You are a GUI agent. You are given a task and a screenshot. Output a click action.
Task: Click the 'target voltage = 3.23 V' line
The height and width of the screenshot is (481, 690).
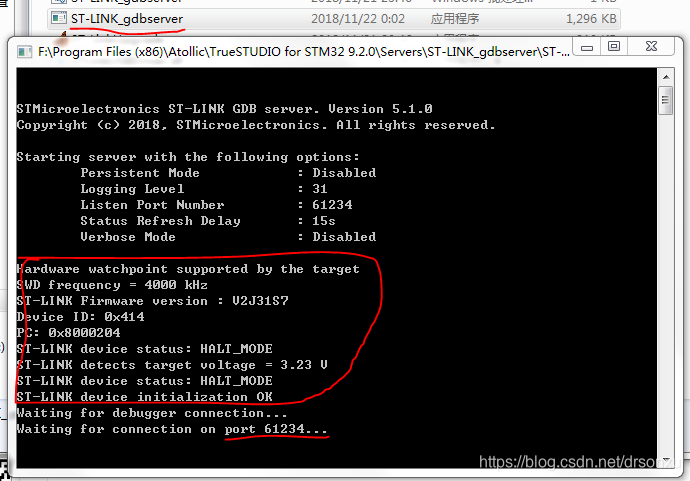click(172, 365)
